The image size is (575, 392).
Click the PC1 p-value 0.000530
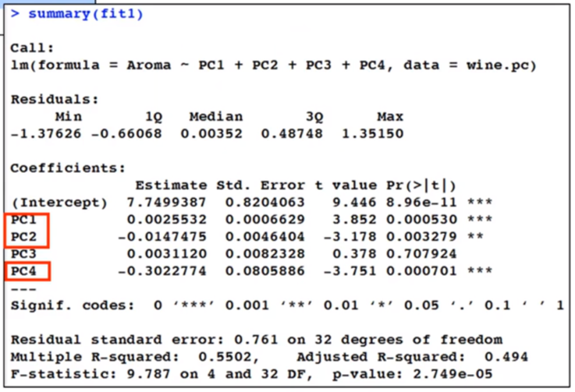[422, 219]
